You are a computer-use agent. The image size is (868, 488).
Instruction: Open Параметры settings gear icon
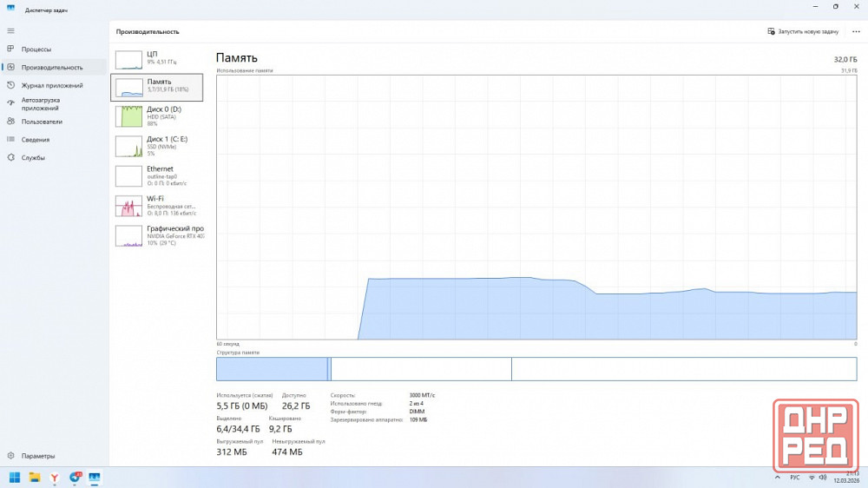(10, 456)
